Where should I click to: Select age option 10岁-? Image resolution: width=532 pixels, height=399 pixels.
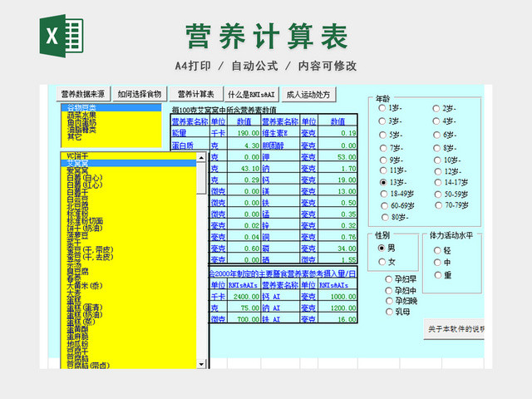coord(438,160)
